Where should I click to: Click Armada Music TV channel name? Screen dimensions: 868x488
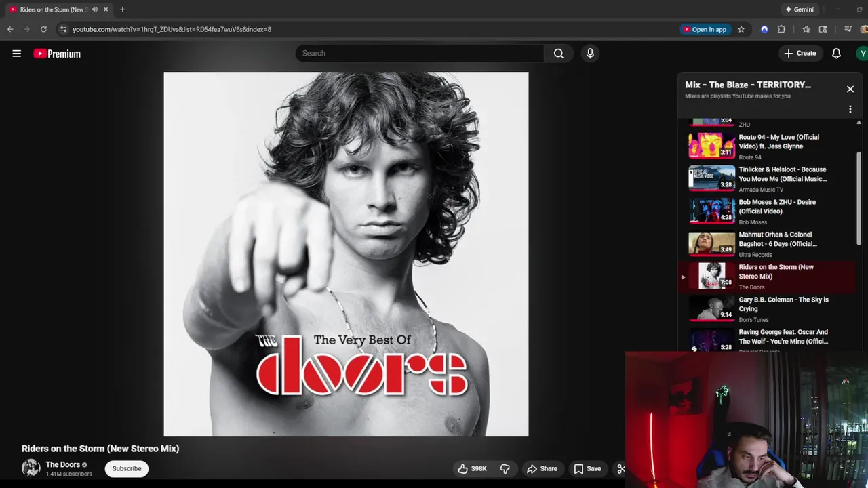coord(761,190)
